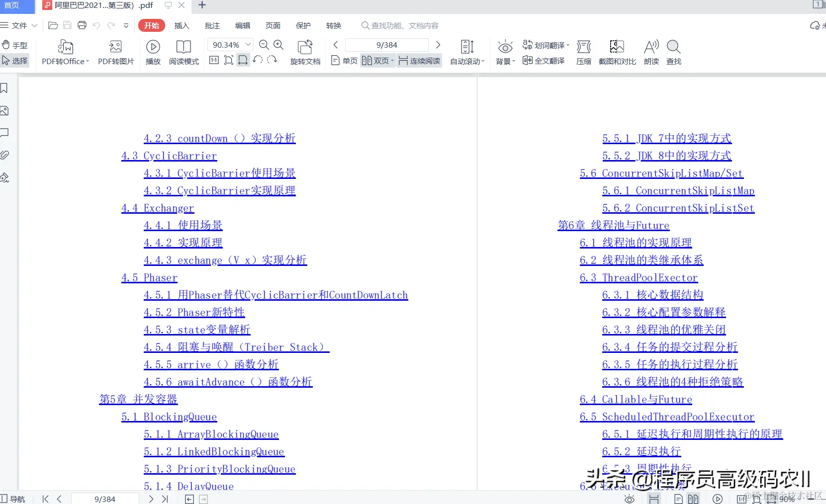This screenshot has width=826, height=504.
Task: Toggle 双页 double page view
Action: (x=377, y=61)
